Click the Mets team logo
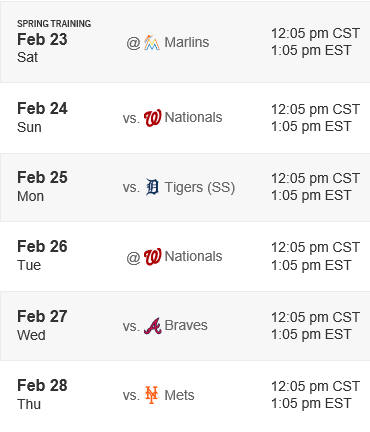Image resolution: width=370 pixels, height=432 pixels. tap(152, 395)
